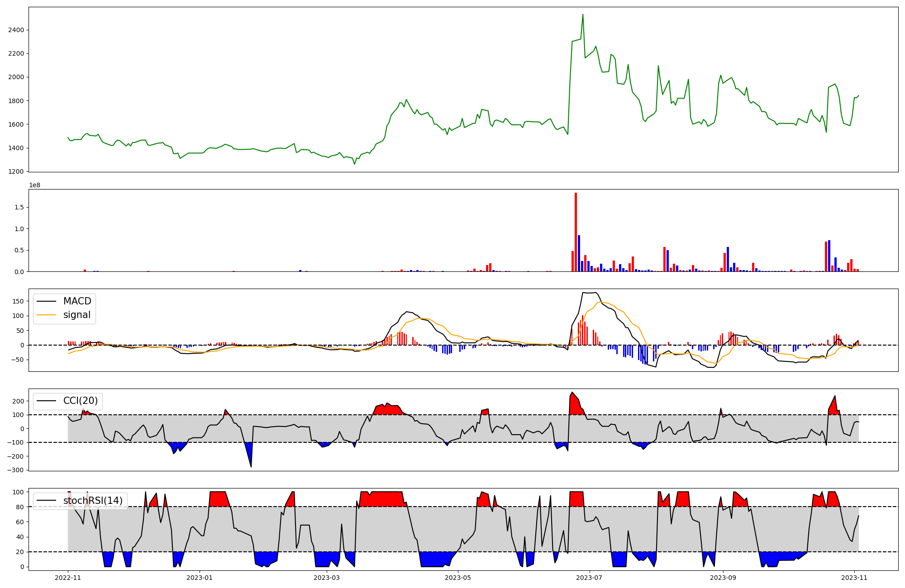
Task: Click the 80 tick on stochRSI axis
Action: (19, 507)
